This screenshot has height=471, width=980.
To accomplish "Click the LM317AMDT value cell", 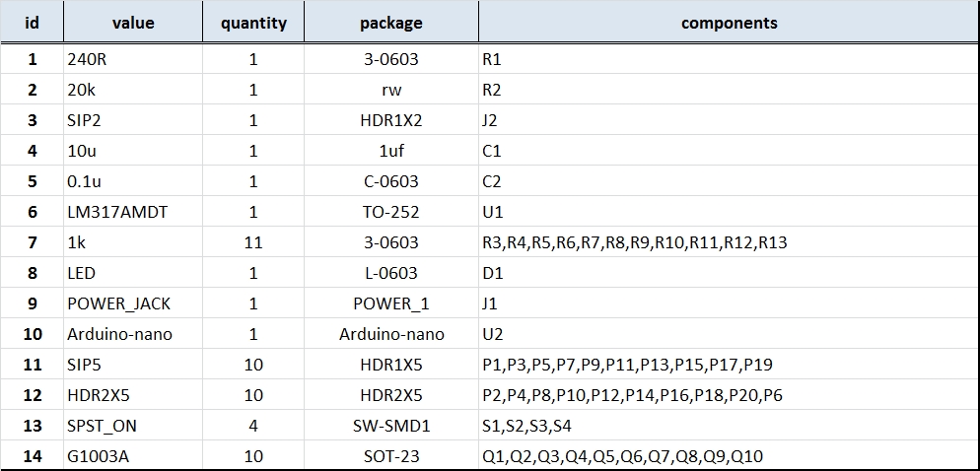I will 133,212.
